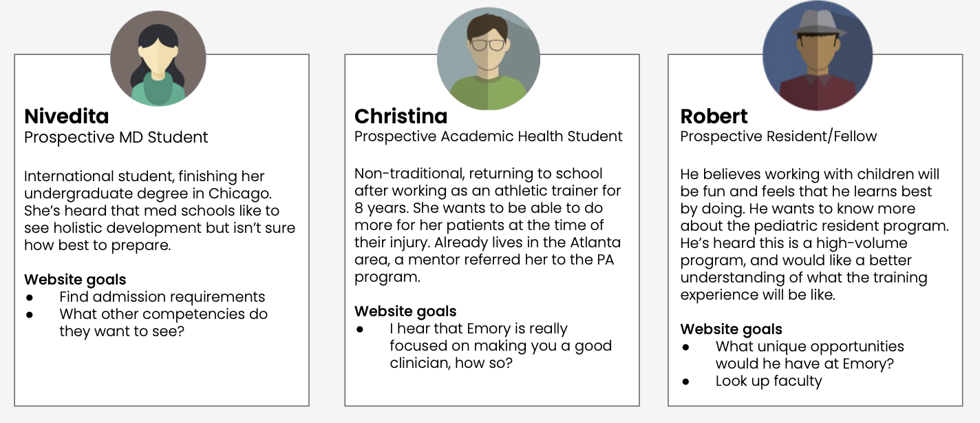Click the What unique opportunities bullet text
This screenshot has height=423, width=980.
[x=810, y=355]
